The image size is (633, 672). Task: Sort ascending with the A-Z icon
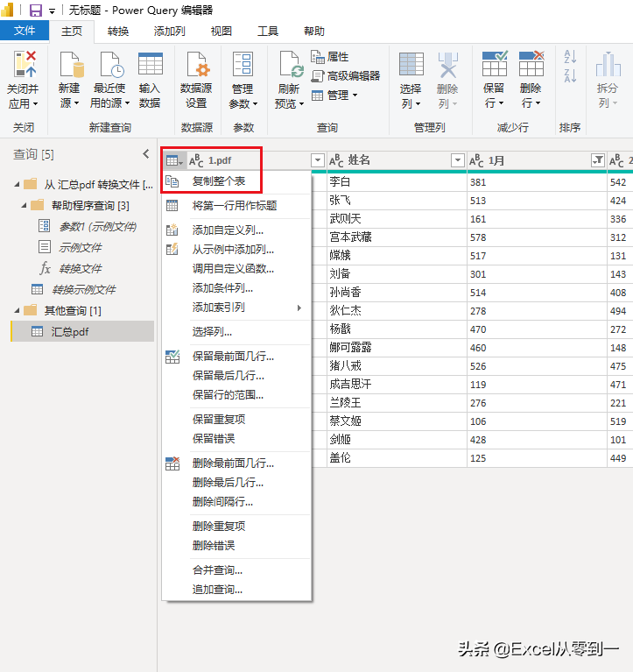(x=570, y=56)
